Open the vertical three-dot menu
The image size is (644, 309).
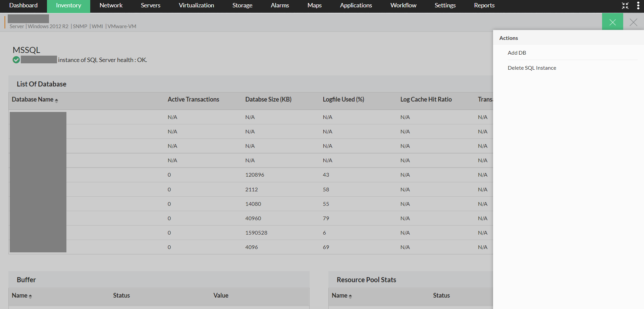[638, 6]
